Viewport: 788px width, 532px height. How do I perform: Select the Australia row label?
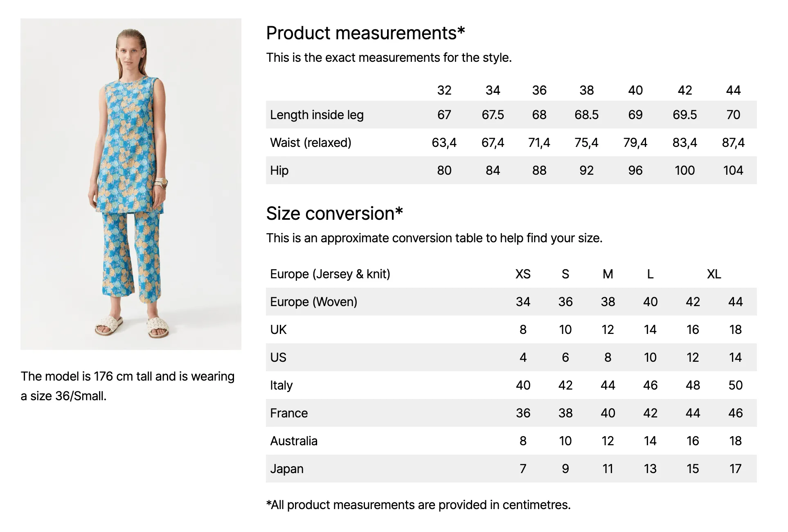(x=294, y=441)
